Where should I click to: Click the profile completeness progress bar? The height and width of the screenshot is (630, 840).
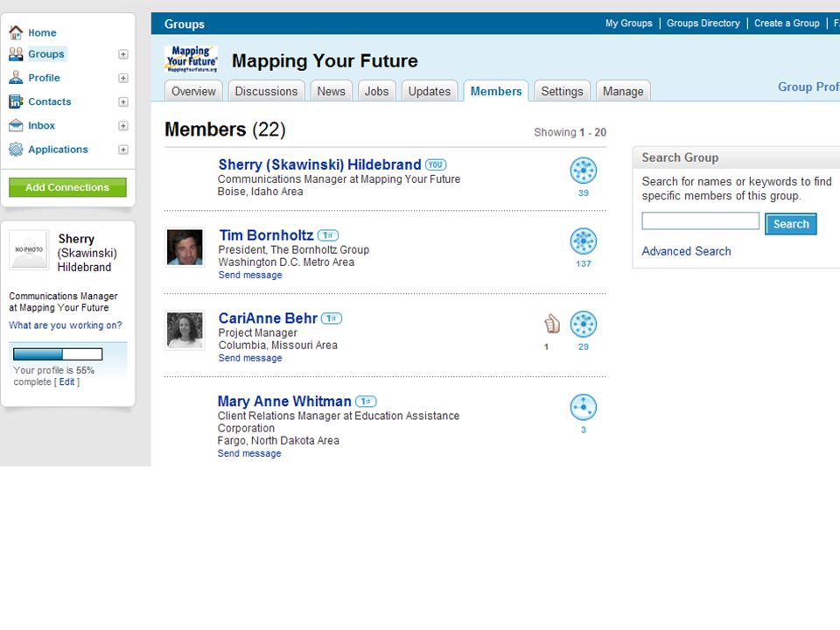(58, 354)
